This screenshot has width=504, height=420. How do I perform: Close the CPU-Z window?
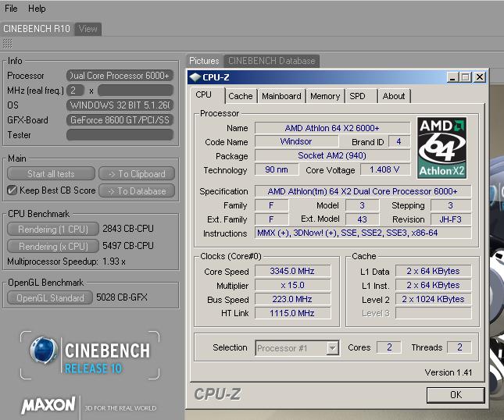click(480, 77)
